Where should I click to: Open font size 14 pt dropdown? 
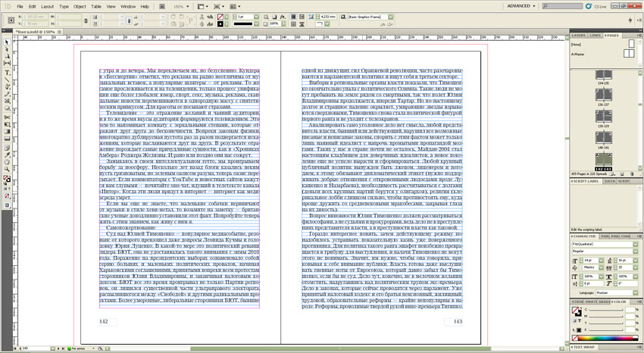click(x=602, y=261)
